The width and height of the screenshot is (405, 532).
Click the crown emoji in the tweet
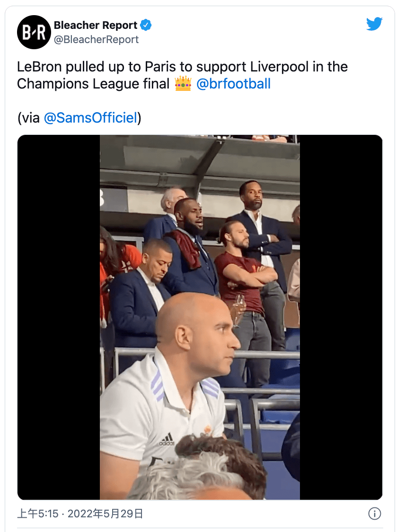point(183,83)
